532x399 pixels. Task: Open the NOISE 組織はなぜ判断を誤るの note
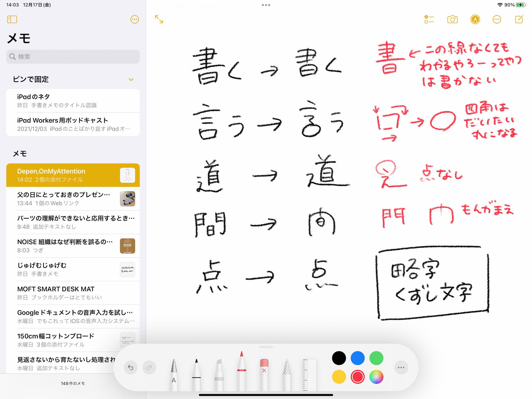tap(73, 246)
